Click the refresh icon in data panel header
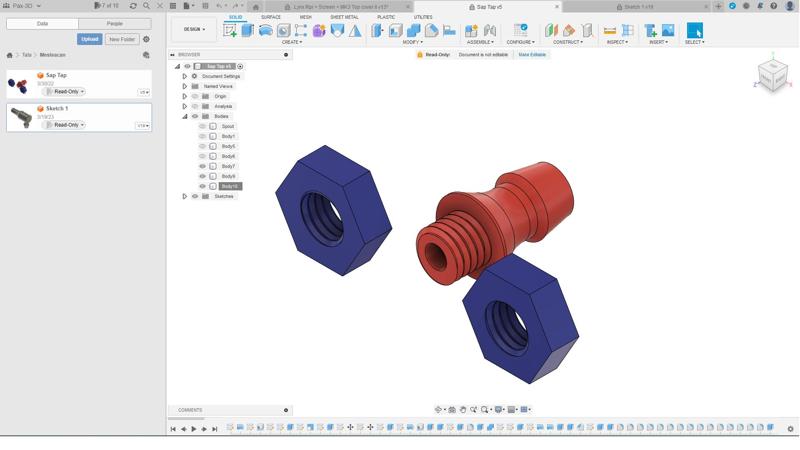The height and width of the screenshot is (450, 800). pyautogui.click(x=133, y=6)
